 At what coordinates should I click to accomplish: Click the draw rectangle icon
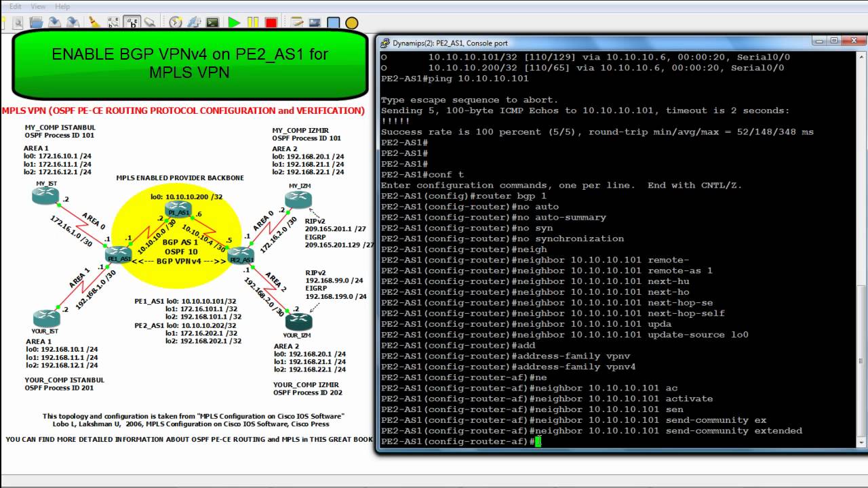333,22
